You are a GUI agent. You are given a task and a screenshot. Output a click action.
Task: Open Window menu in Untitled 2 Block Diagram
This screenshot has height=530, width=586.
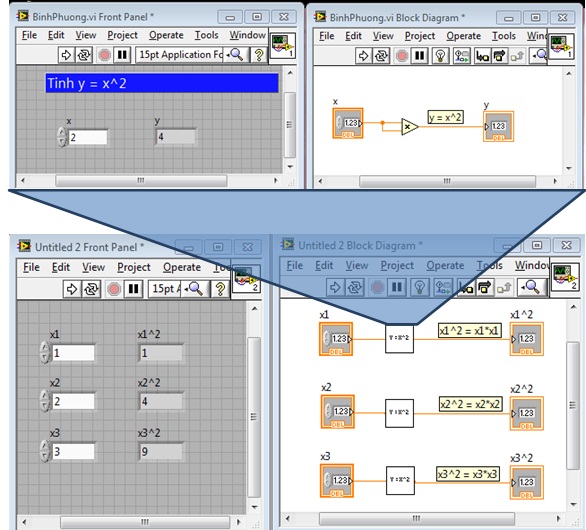[532, 265]
